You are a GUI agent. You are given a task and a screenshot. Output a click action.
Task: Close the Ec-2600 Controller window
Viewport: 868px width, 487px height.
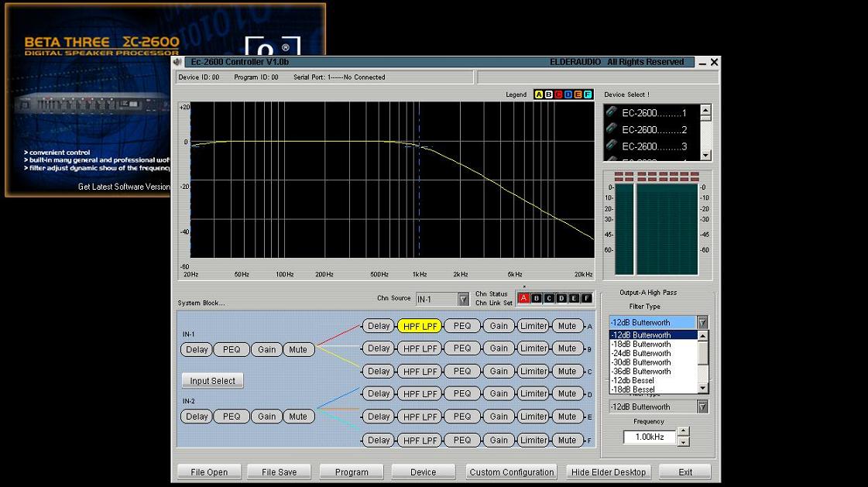point(714,62)
